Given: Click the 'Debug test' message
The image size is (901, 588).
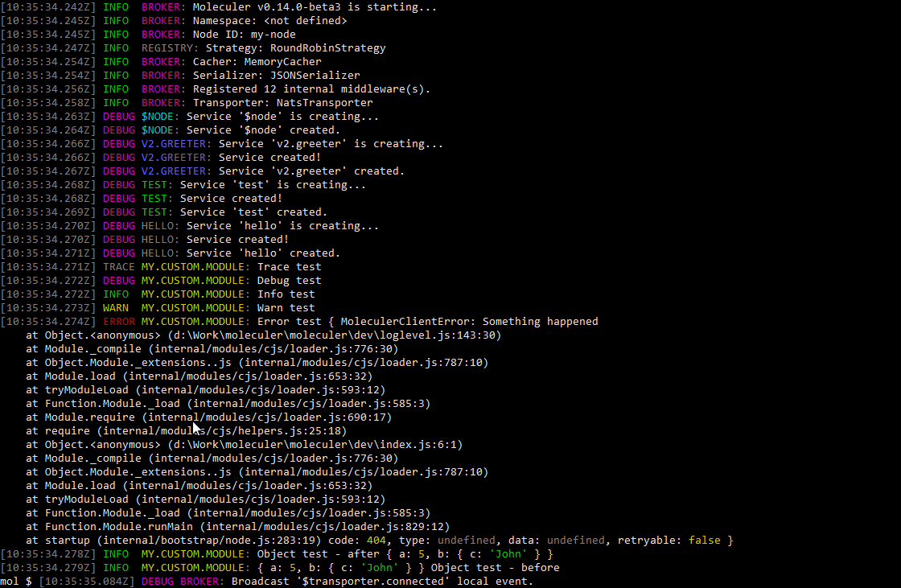Looking at the screenshot, I should pos(289,281).
